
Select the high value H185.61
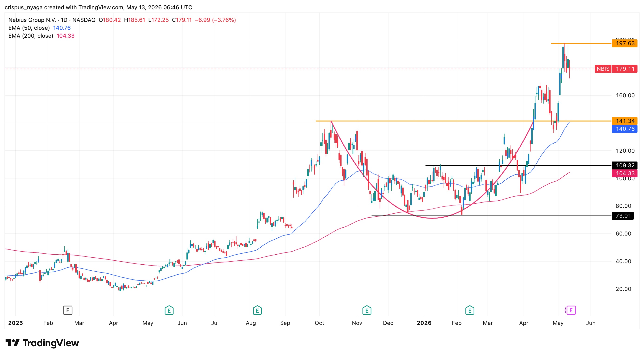(135, 20)
